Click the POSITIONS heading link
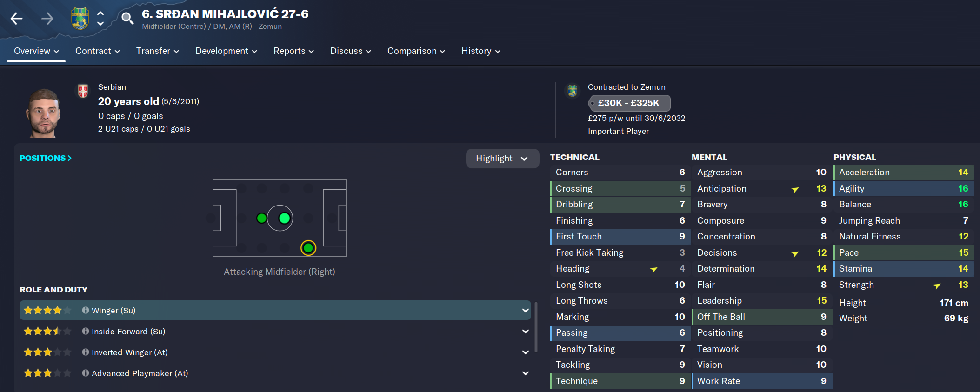 point(46,158)
